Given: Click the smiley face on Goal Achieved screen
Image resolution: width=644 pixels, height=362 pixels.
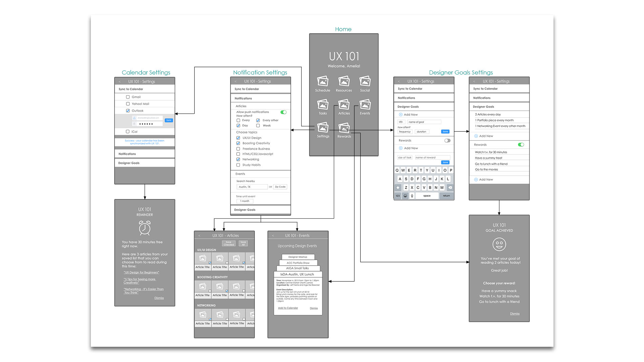Looking at the screenshot, I should (x=499, y=244).
